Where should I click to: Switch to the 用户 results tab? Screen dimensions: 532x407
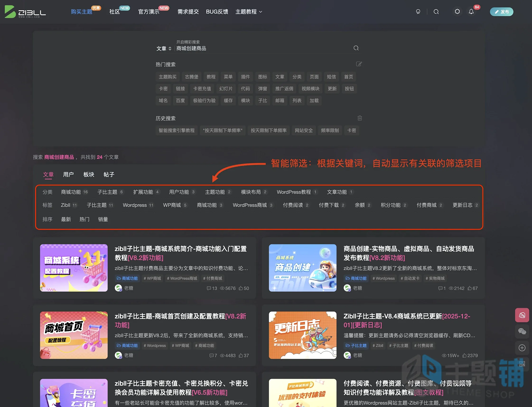pos(68,175)
